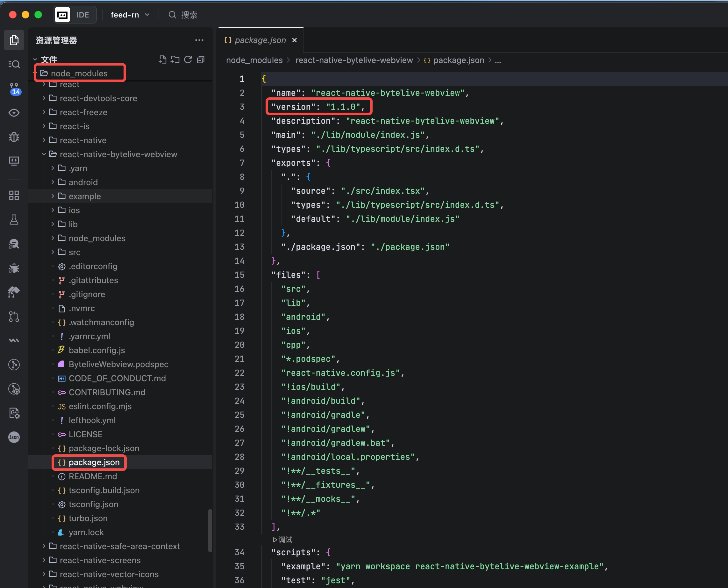Click the new file icon in explorer header
Viewport: 728px width, 588px height.
point(163,60)
